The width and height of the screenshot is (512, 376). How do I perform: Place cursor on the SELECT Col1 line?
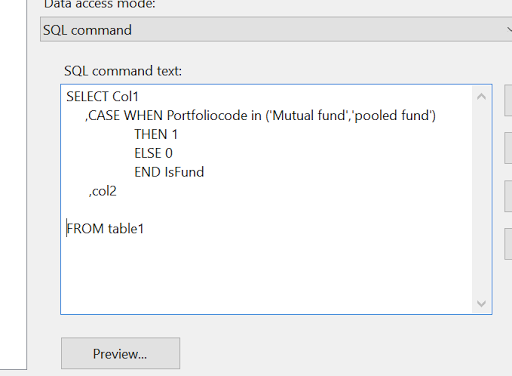102,97
